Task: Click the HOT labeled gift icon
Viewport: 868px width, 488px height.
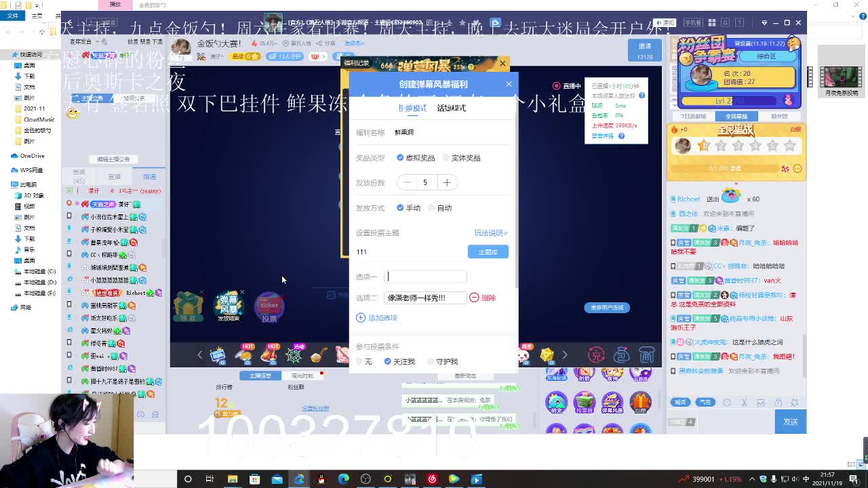Action: pyautogui.click(x=245, y=355)
